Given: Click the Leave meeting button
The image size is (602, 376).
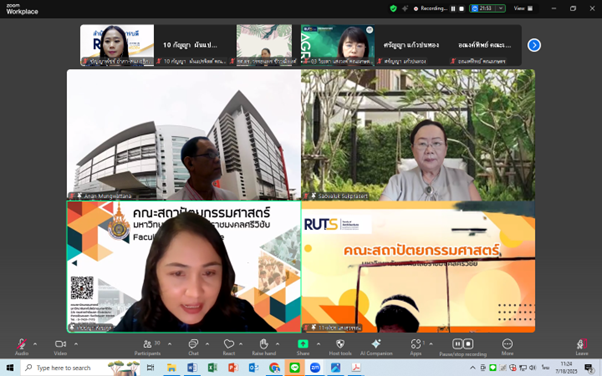Looking at the screenshot, I should (x=582, y=345).
